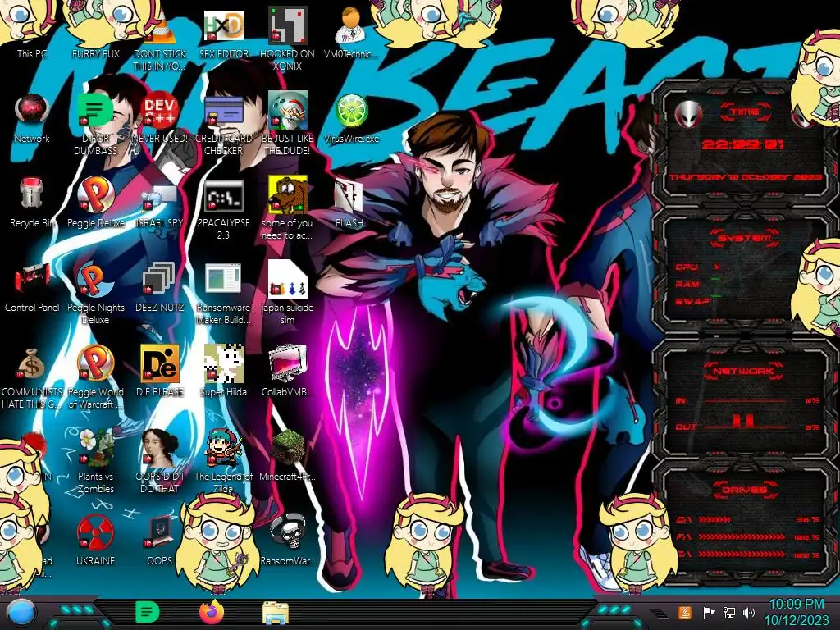Open the japan suicide sim file icon
The height and width of the screenshot is (630, 840).
[287, 294]
